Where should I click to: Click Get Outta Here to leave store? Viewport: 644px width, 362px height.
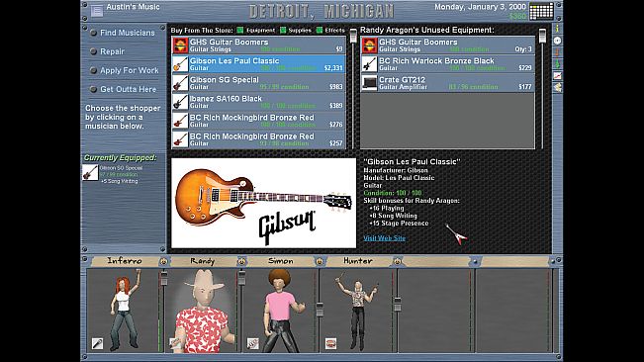129,89
